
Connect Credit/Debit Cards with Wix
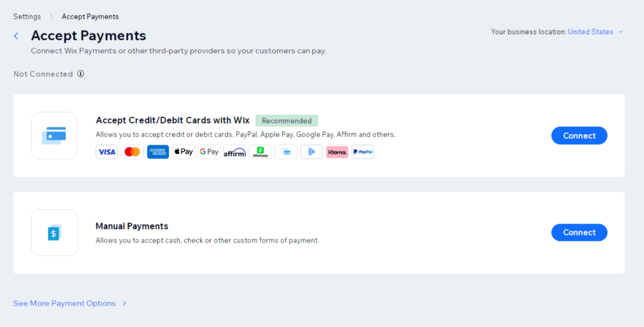579,136
